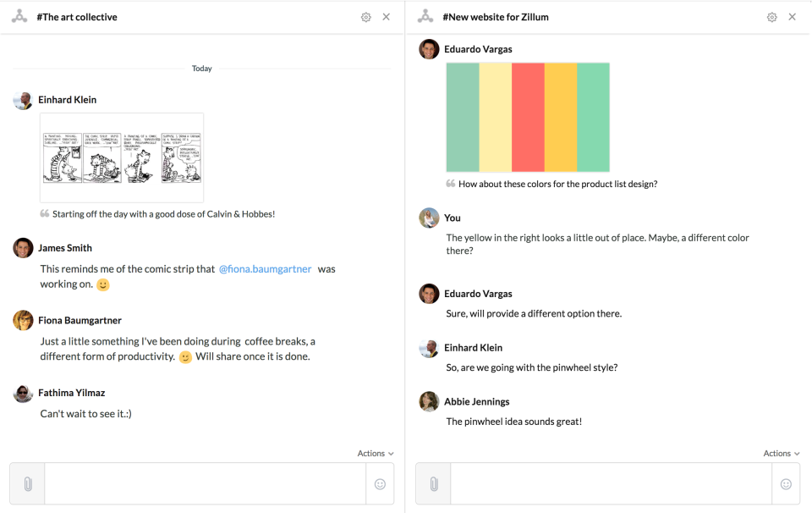Click Abbie Jennings's profile avatar
This screenshot has width=812, height=513.
pos(429,401)
